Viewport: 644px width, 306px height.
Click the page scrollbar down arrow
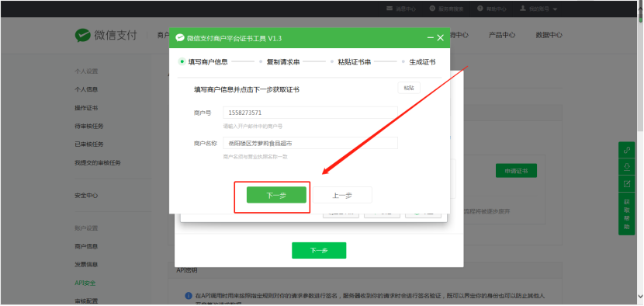pos(640,296)
